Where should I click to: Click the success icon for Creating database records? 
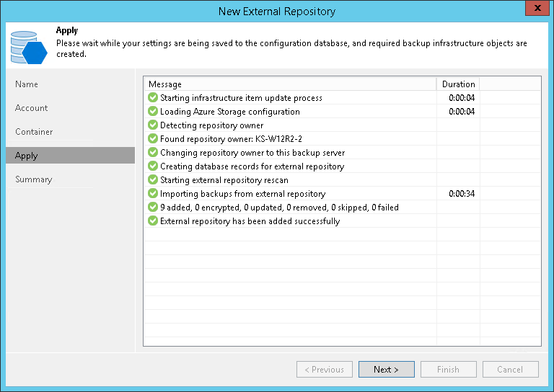153,166
